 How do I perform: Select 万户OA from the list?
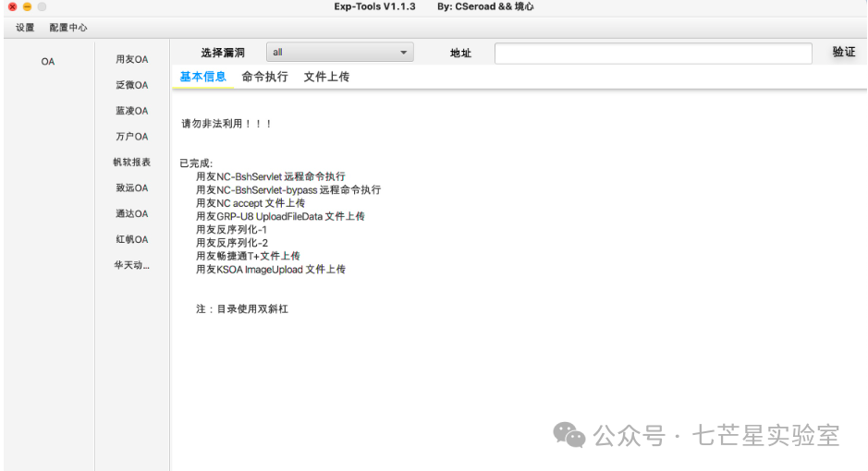click(132, 137)
